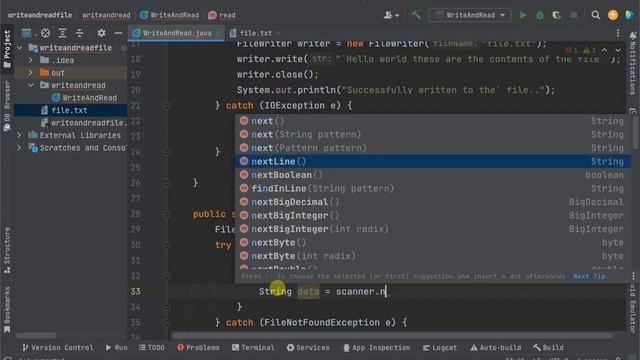Hide the Project panel with minus icon
The image size is (640, 360).
click(x=118, y=33)
